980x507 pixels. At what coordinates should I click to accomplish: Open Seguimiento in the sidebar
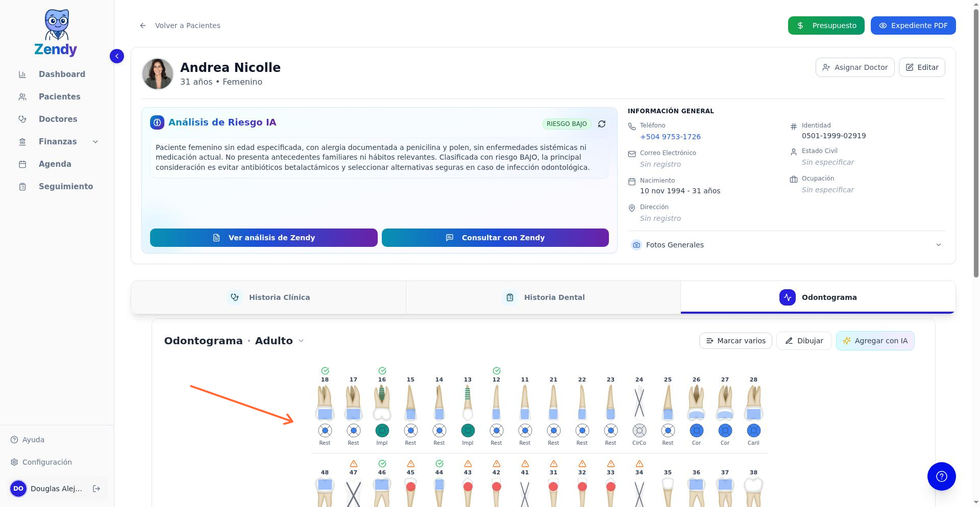coord(66,187)
